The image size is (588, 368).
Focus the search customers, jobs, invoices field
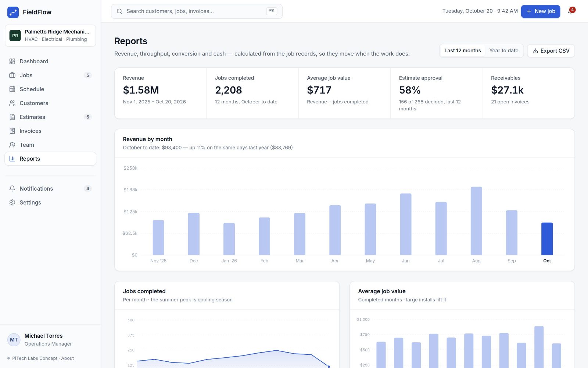click(x=197, y=11)
